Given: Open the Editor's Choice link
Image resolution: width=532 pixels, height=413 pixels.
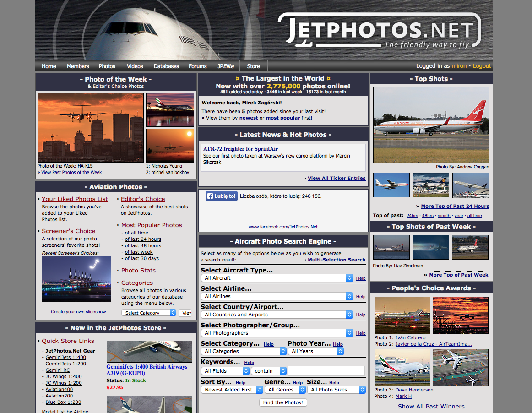Looking at the screenshot, I should pyautogui.click(x=143, y=199).
